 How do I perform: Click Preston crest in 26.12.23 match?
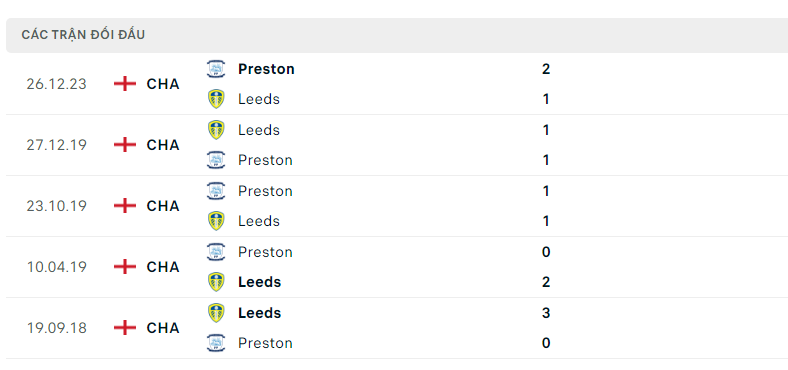tap(216, 69)
